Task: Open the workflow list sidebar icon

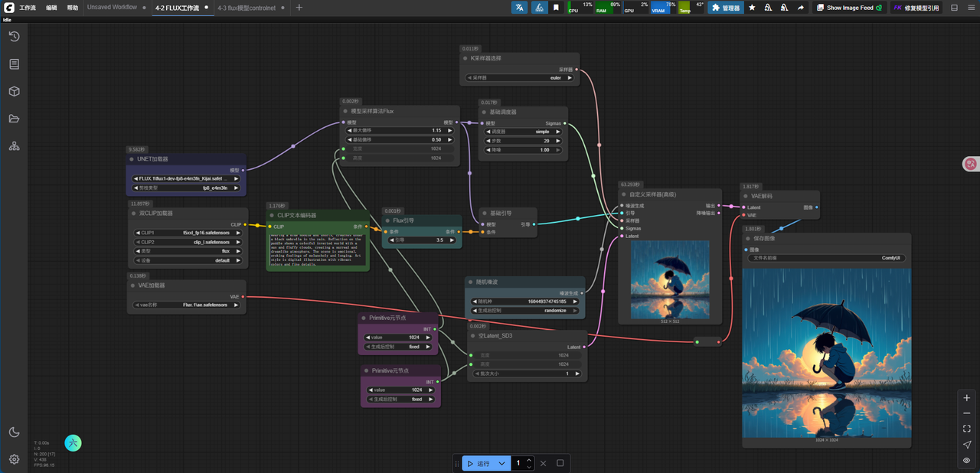Action: click(14, 64)
